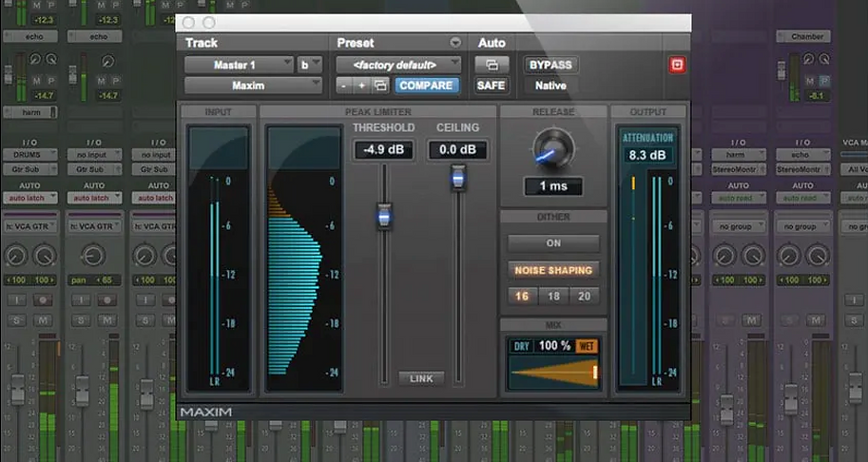
Task: Turn the Release knob in Maxim
Action: click(x=553, y=149)
